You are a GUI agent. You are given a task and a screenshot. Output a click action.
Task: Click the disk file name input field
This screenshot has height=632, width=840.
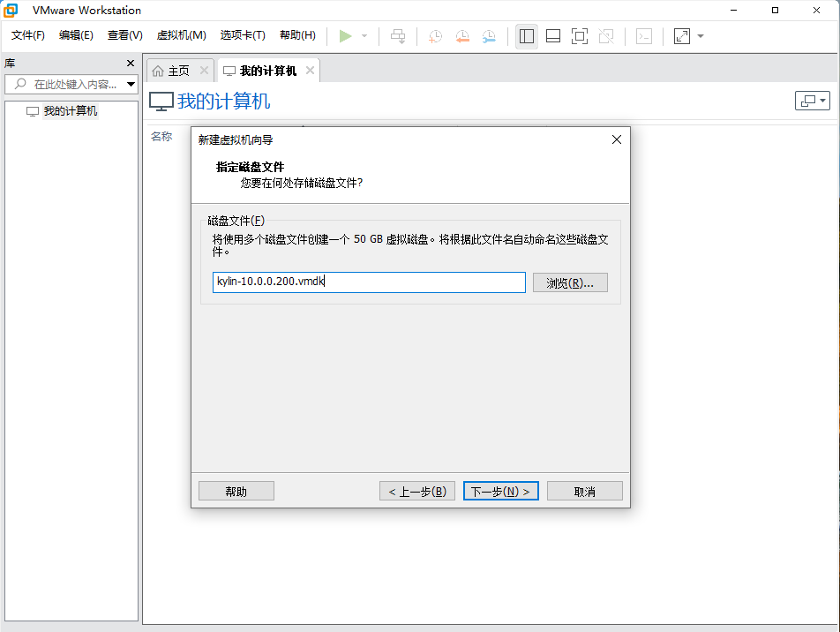pyautogui.click(x=369, y=282)
